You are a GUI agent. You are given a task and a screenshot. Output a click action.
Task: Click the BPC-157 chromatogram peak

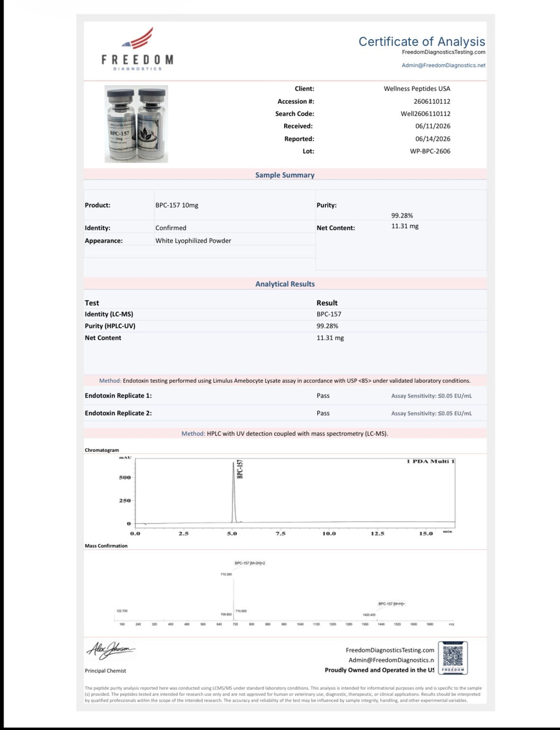point(234,491)
